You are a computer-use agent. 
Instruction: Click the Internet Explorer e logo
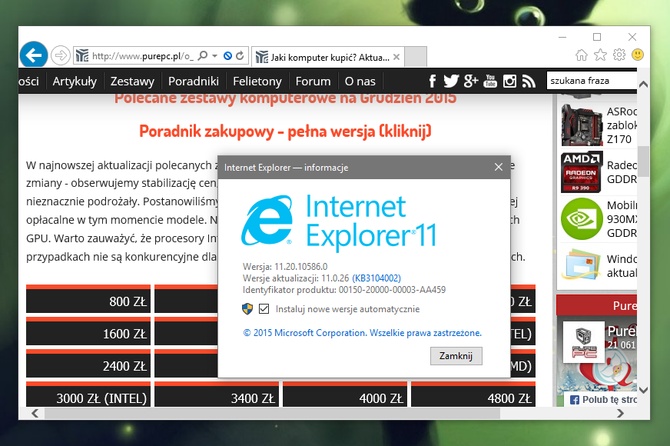[x=267, y=220]
